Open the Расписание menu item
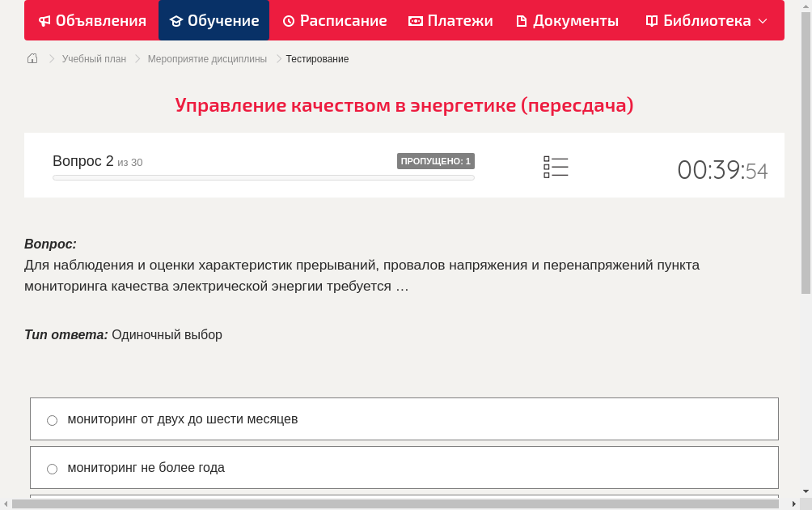 pyautogui.click(x=335, y=20)
